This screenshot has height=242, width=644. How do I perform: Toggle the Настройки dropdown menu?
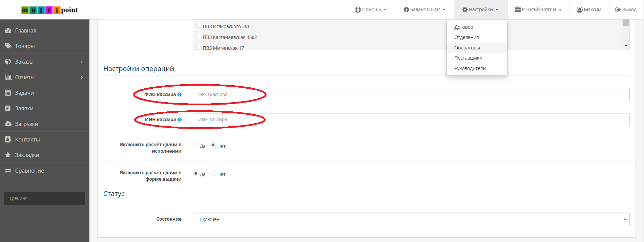coord(481,9)
